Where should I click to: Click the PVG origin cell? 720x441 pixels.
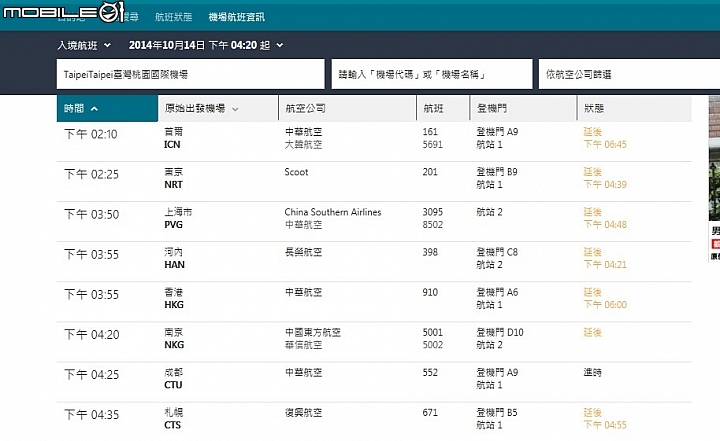point(178,218)
